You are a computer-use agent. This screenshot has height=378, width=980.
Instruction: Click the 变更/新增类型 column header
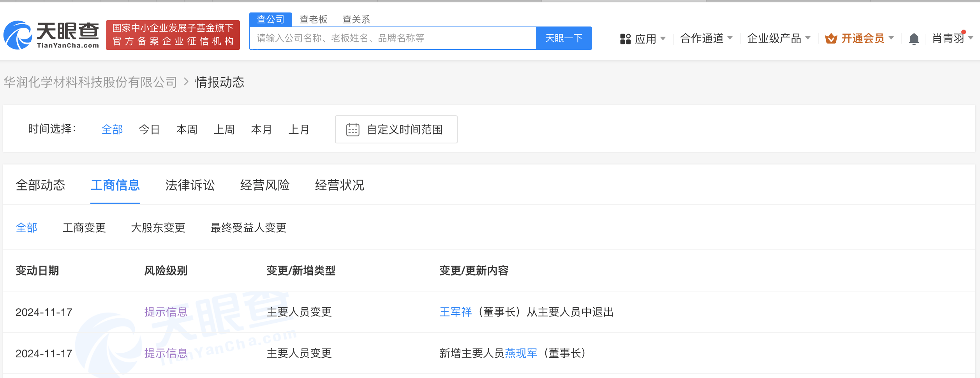point(301,270)
